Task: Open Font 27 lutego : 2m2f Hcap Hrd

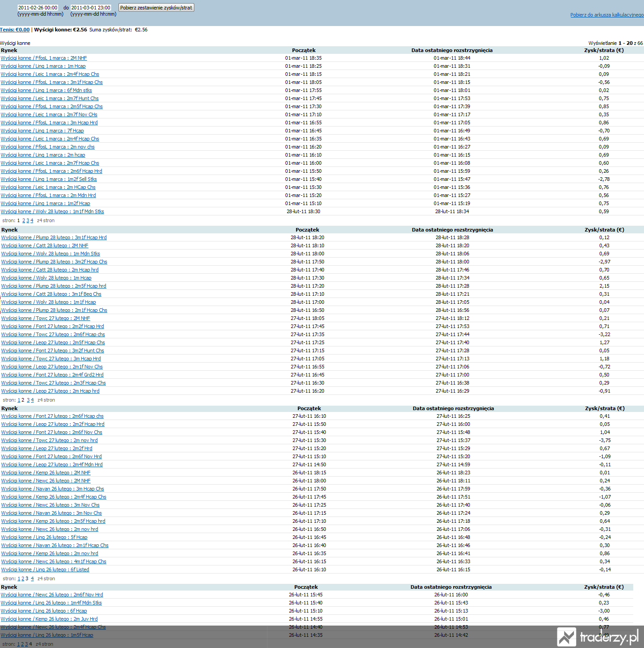Action: [53, 326]
